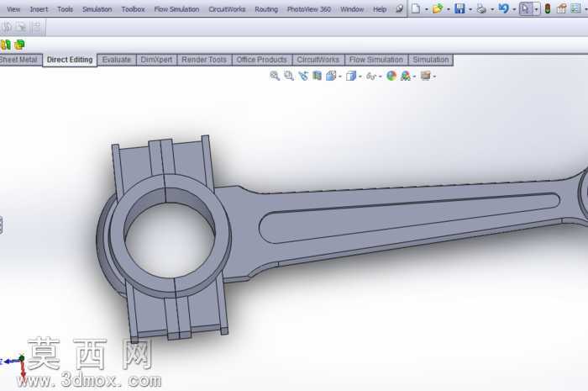Click the Edit Appearance color sphere icon

[391, 76]
